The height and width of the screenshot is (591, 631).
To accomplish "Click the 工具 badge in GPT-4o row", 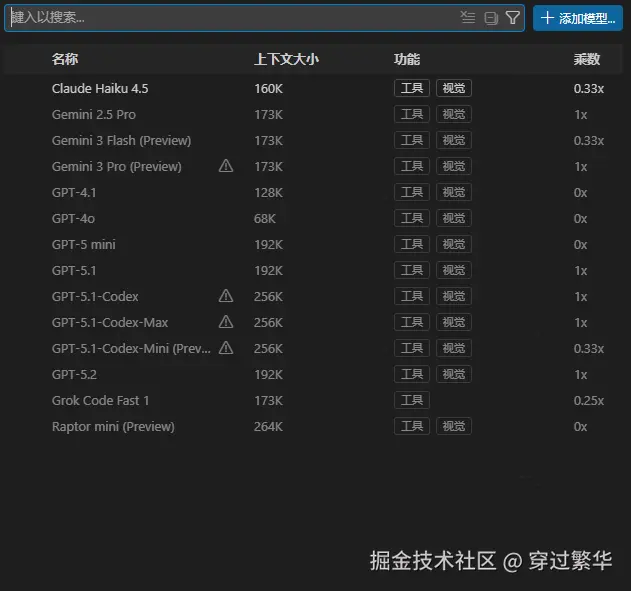I will tap(412, 218).
